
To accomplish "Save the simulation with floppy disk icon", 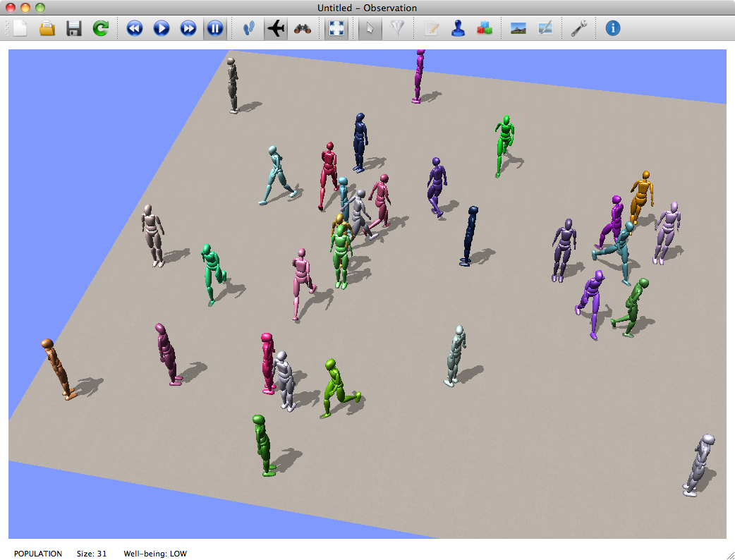I will 74,28.
